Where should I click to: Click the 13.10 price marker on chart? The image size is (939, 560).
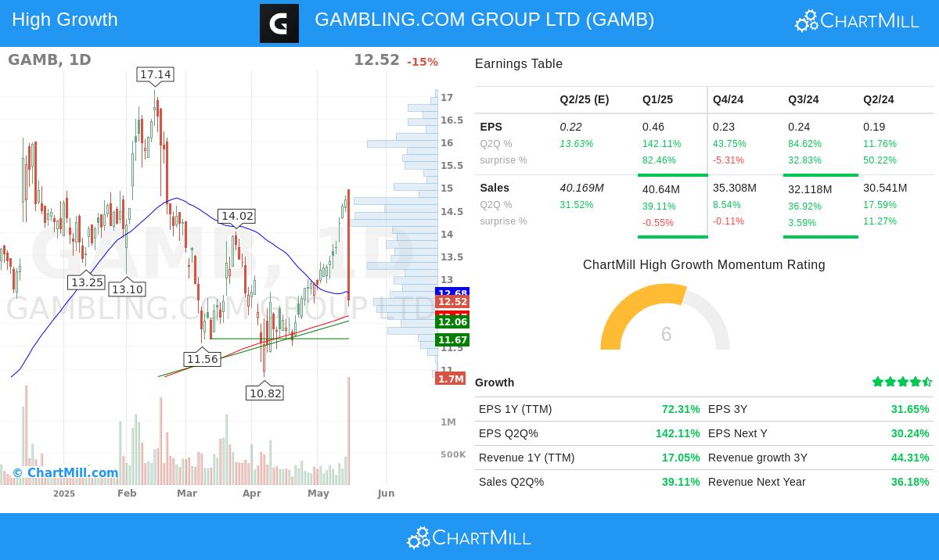127,289
